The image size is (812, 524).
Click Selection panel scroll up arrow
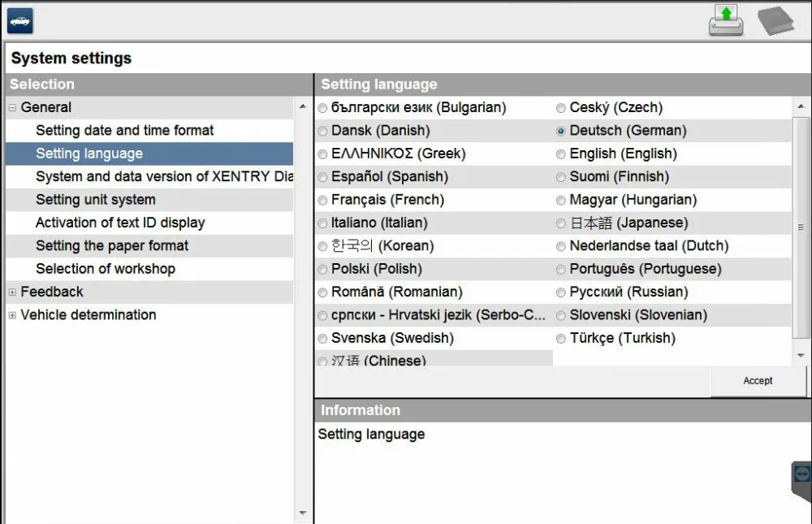point(303,106)
